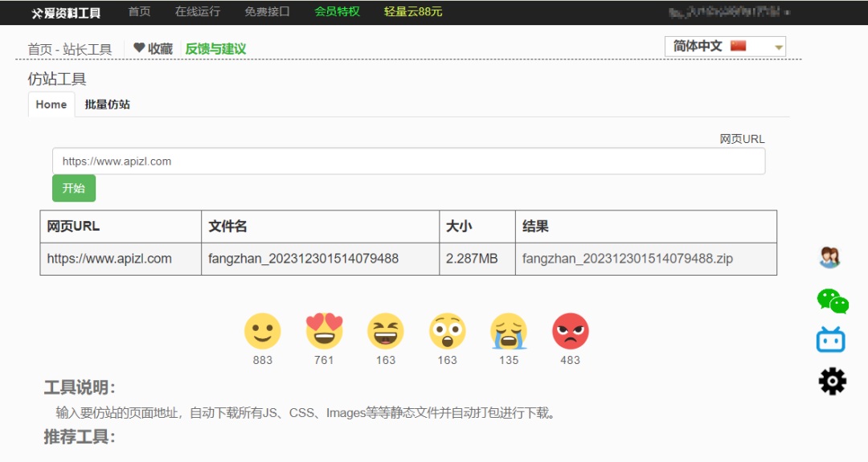Expand the 简体中文 language dropdown
This screenshot has height=462, width=868.
point(725,47)
